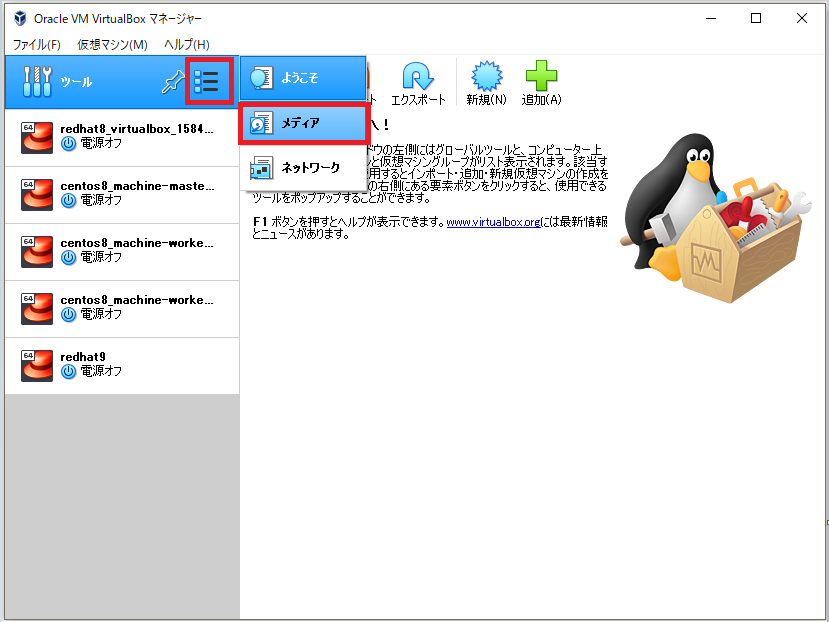Click the redhat9 Red Hat OS icon
The height and width of the screenshot is (622, 829).
[37, 365]
